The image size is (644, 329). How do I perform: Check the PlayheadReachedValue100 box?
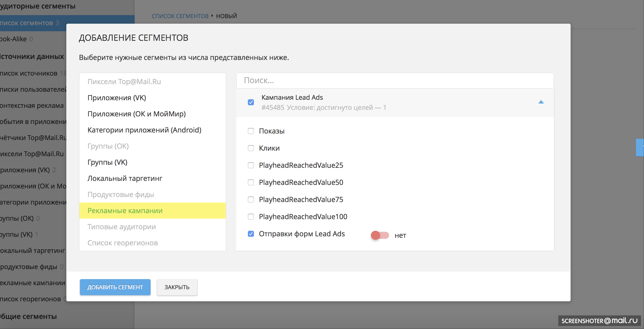coord(251,217)
